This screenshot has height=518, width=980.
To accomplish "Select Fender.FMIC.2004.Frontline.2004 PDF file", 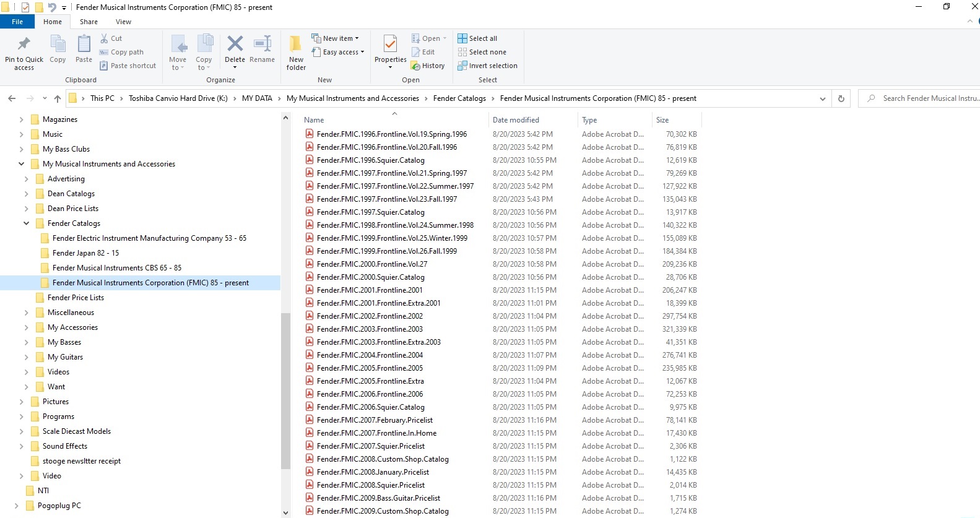I will pyautogui.click(x=370, y=355).
